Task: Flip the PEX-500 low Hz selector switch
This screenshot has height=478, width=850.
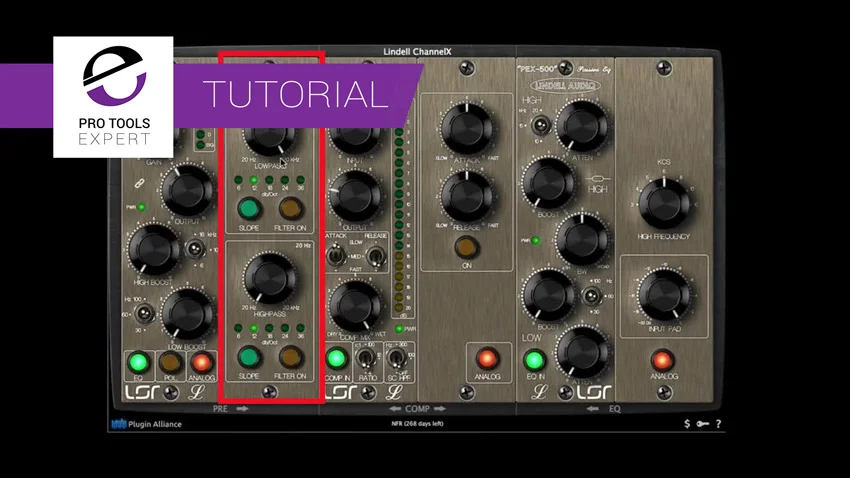Action: coord(591,296)
